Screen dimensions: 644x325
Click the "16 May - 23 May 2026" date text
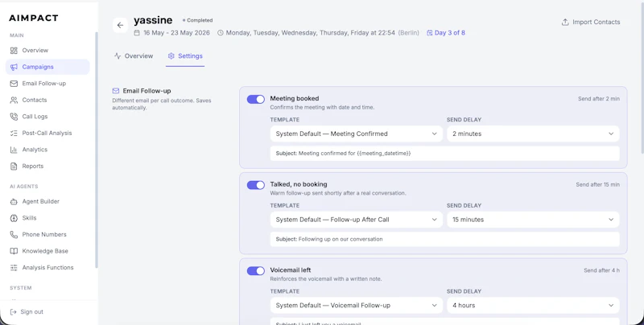[176, 33]
